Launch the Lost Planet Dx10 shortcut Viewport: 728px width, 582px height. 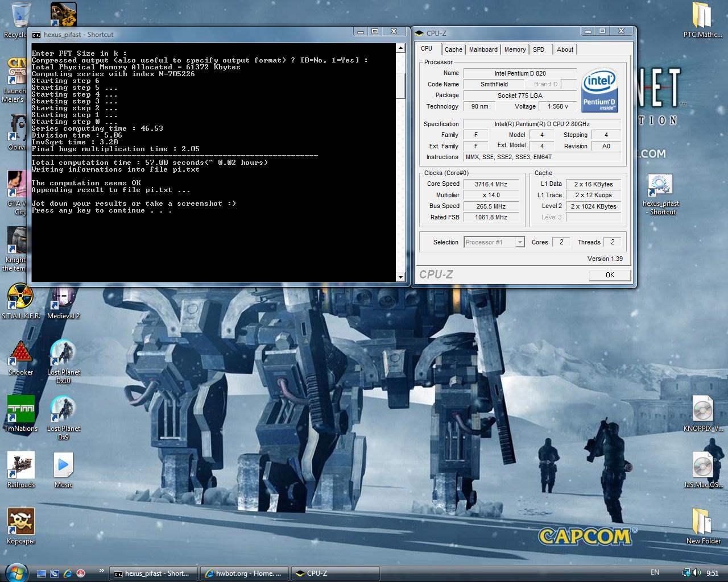[63, 361]
